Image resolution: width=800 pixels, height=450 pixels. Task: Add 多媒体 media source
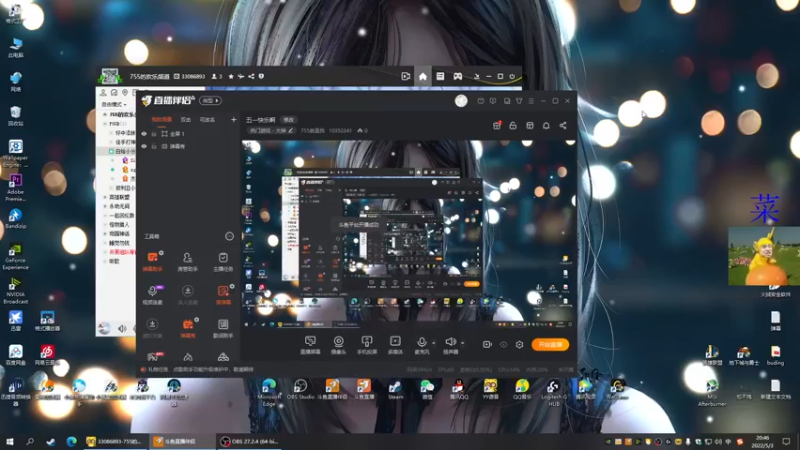(x=395, y=344)
